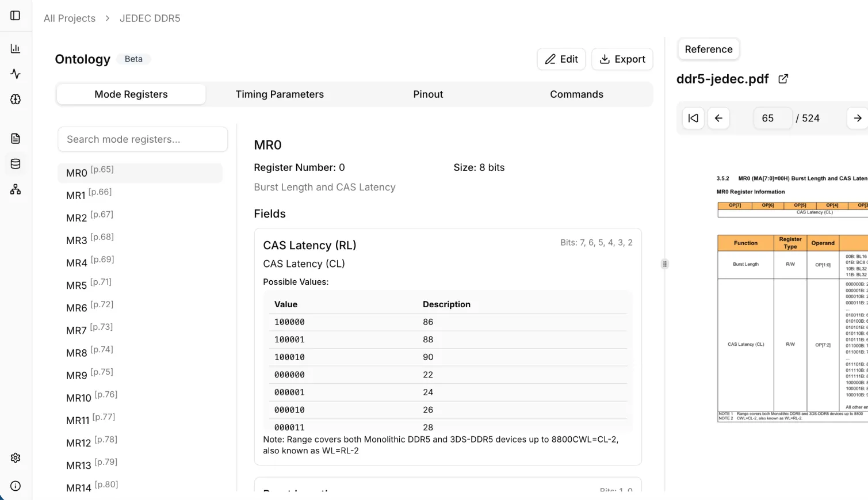Select MR3 in register list
The image size is (868, 500).
click(x=140, y=240)
